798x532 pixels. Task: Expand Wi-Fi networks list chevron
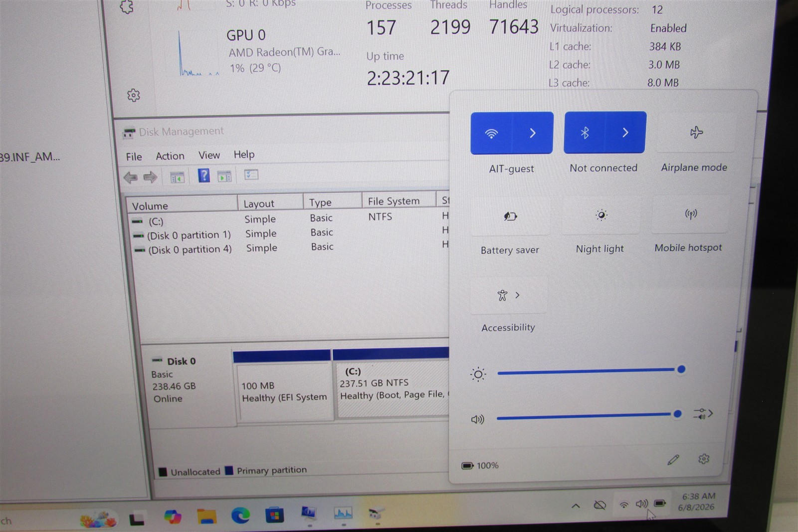tap(533, 133)
